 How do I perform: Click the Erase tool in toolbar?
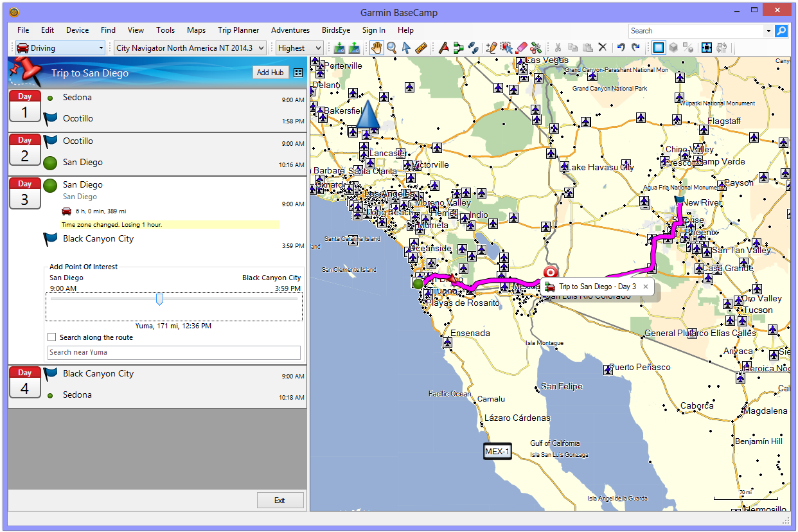pyautogui.click(x=521, y=48)
